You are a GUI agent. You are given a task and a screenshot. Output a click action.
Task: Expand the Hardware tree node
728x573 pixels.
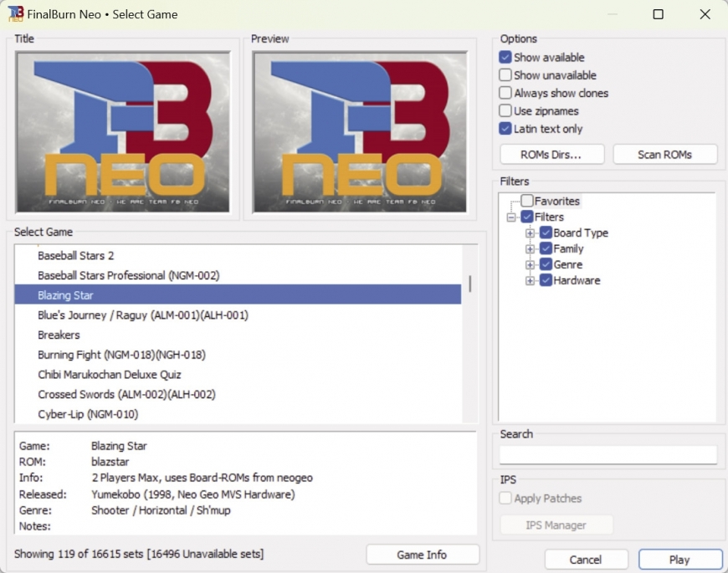point(530,281)
